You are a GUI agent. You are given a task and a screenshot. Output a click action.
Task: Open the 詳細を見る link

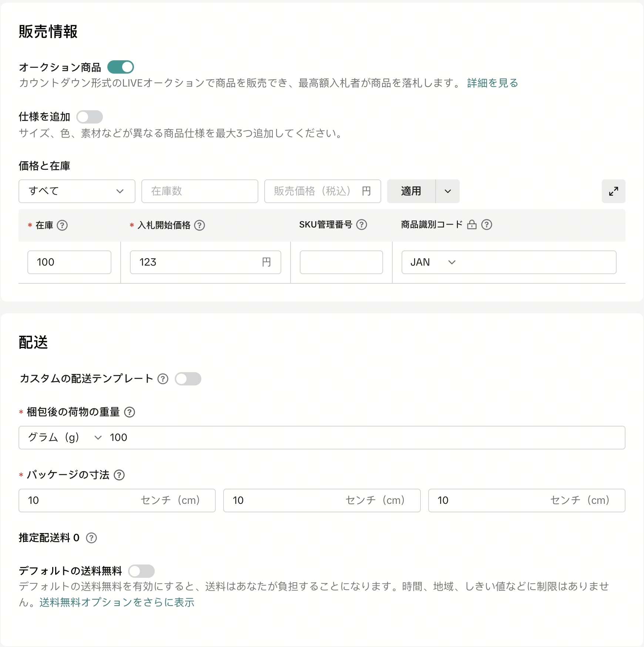coord(492,83)
